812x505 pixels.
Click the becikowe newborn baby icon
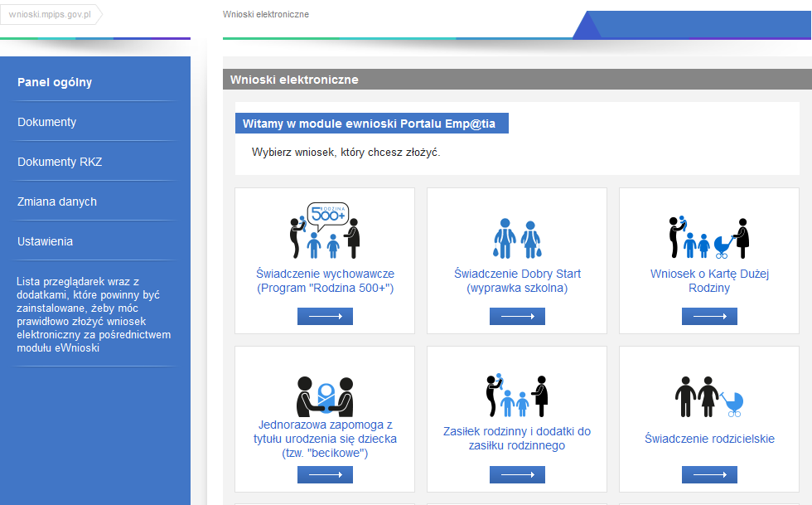coord(325,396)
